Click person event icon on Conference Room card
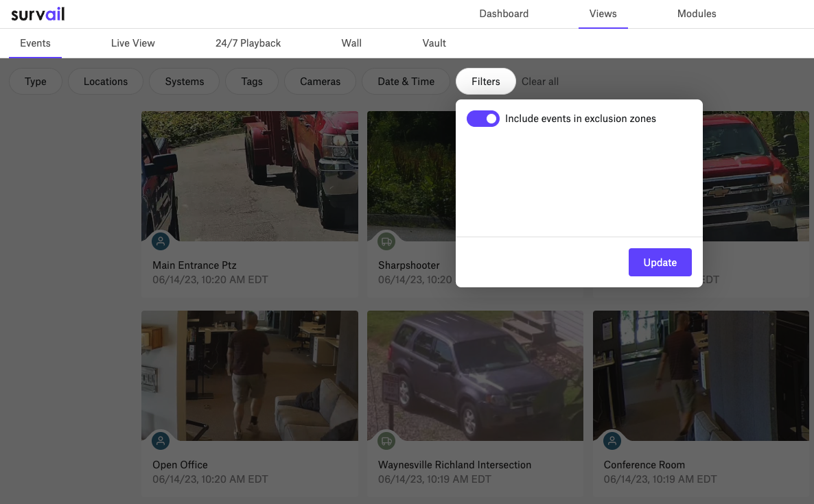814x504 pixels. click(x=612, y=441)
